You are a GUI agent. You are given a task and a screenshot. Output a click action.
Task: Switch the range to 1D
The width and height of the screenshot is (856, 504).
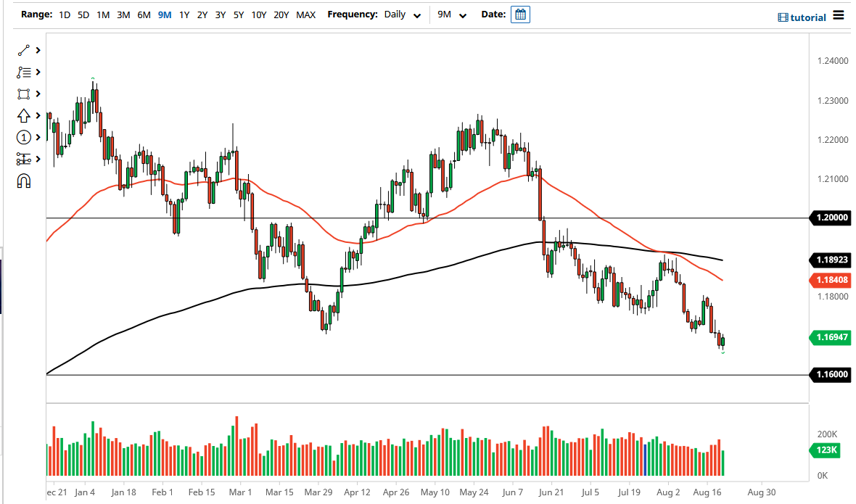pyautogui.click(x=65, y=15)
